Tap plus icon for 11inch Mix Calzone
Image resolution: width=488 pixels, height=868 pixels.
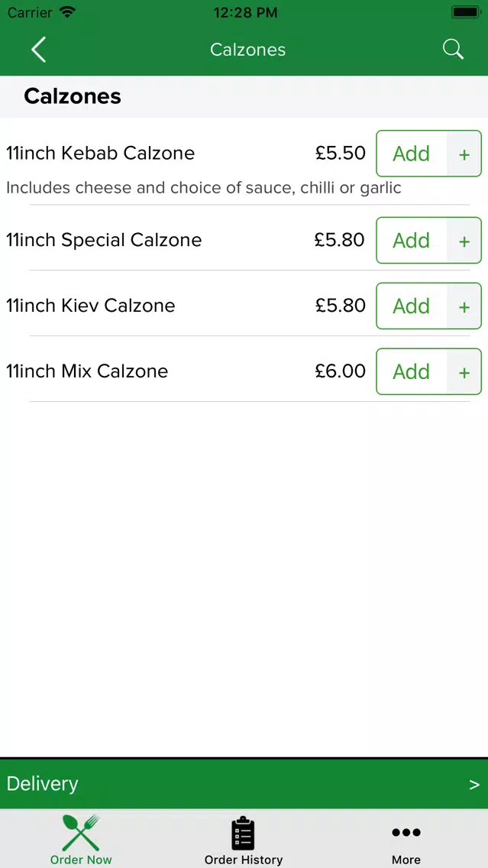click(x=464, y=372)
